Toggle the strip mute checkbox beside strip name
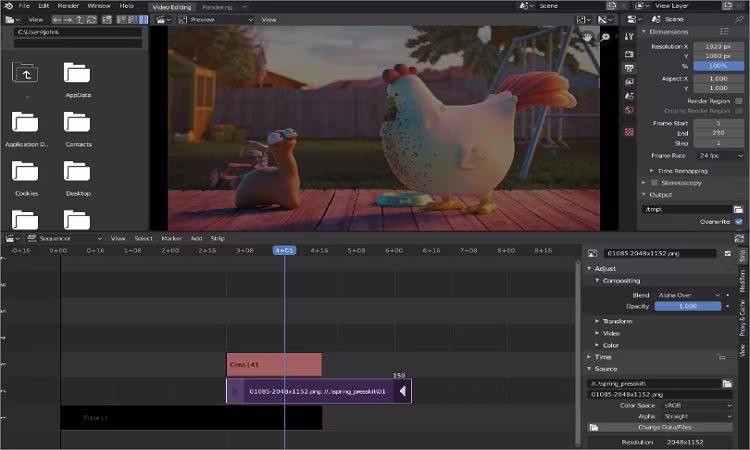This screenshot has height=450, width=750. tap(728, 253)
